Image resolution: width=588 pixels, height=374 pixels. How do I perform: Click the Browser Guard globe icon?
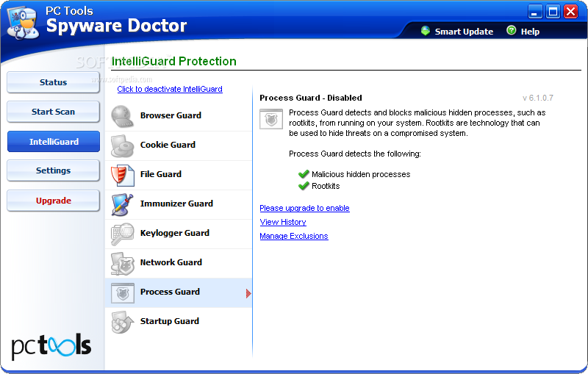click(122, 116)
